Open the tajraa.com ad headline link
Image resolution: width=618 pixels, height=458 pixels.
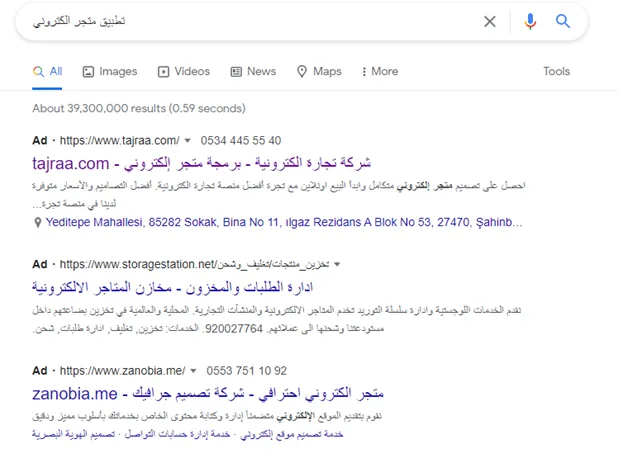tap(201, 164)
